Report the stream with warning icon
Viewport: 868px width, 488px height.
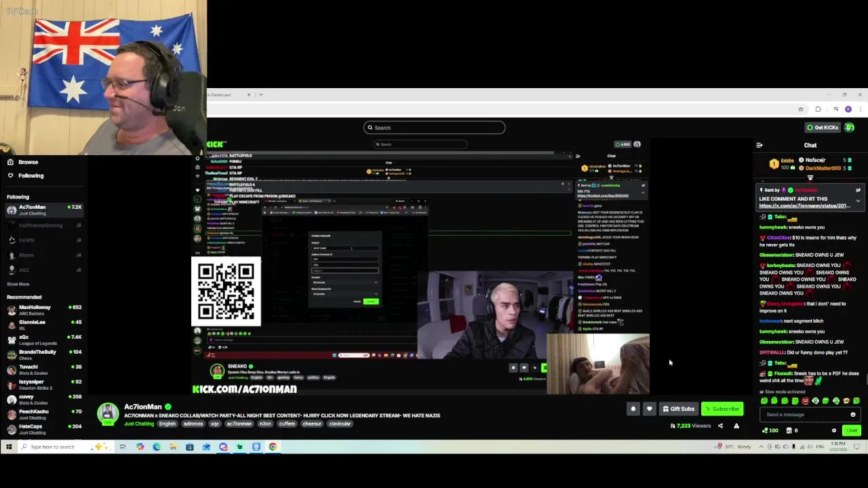[x=736, y=426]
